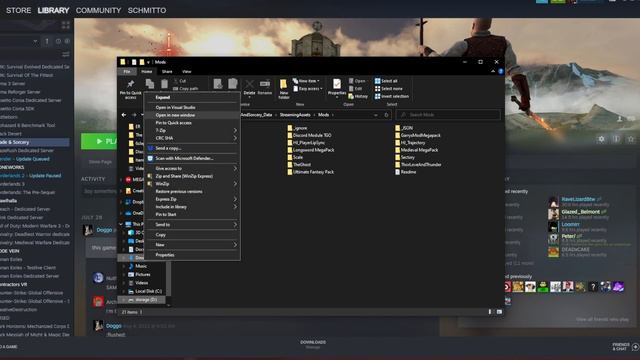Click the Explorer forward arrow

click(134, 115)
